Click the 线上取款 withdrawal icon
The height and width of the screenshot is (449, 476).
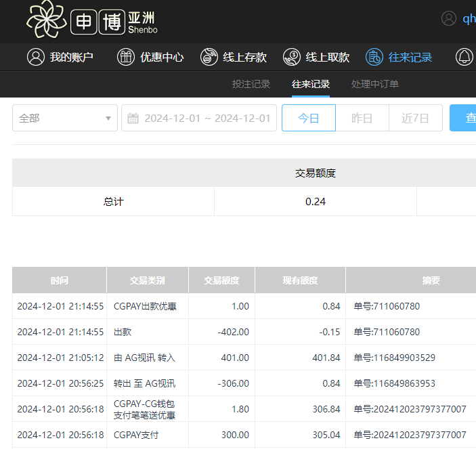(x=292, y=58)
